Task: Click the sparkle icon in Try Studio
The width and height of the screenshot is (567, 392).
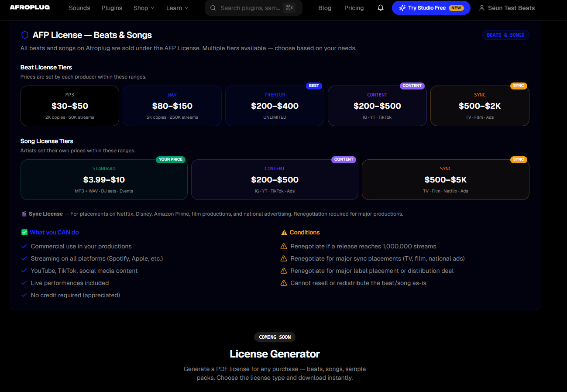Action: [x=402, y=8]
